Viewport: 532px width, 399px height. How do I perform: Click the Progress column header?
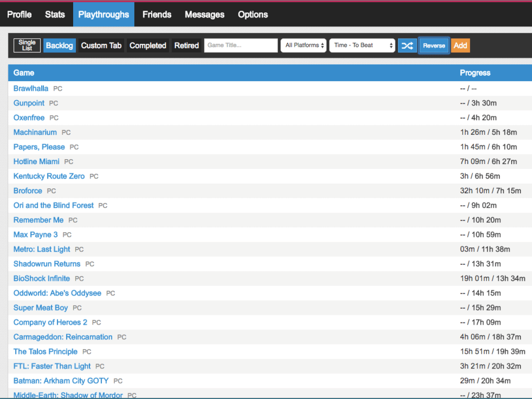[475, 73]
